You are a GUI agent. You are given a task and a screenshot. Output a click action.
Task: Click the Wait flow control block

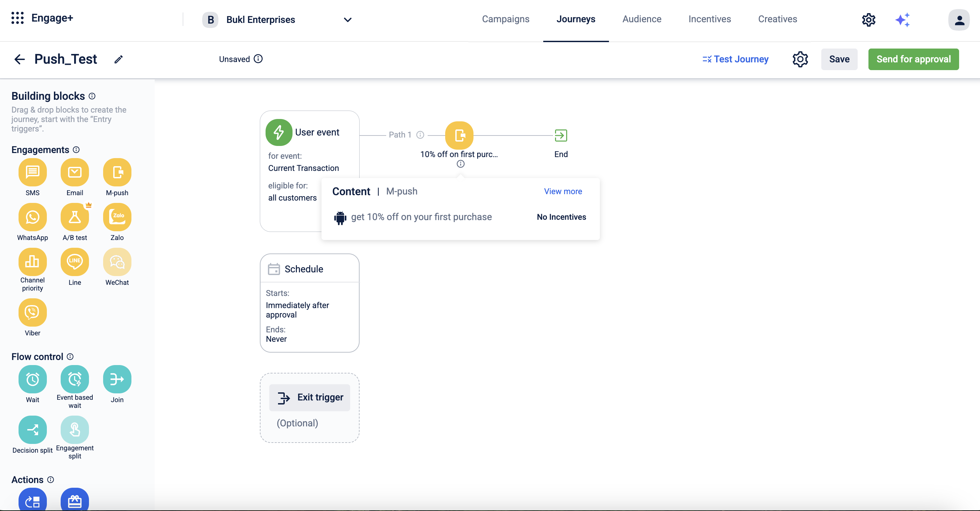(x=32, y=380)
